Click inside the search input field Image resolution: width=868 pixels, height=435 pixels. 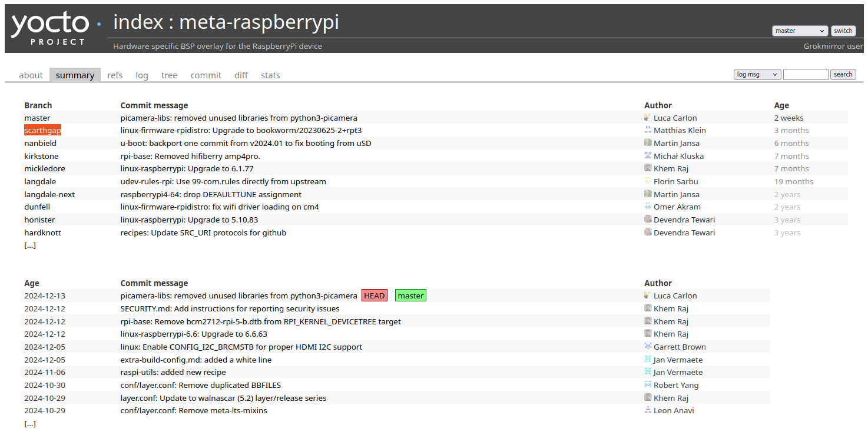(806, 74)
